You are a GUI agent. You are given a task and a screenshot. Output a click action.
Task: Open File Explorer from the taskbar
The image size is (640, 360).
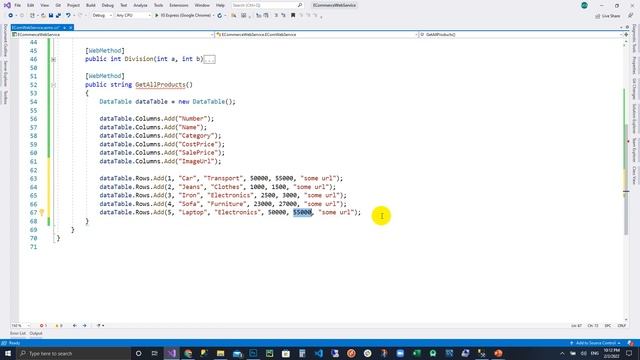[220, 353]
